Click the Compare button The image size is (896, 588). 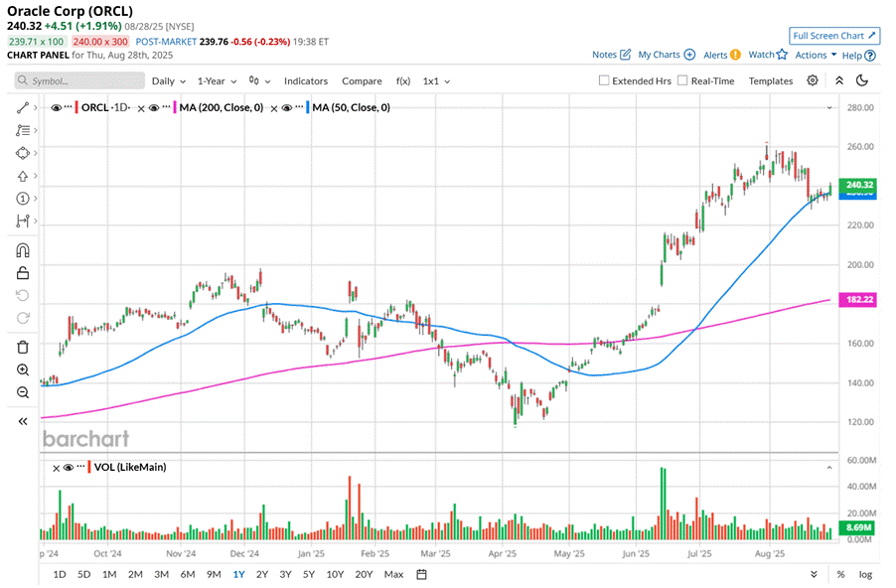pyautogui.click(x=362, y=81)
